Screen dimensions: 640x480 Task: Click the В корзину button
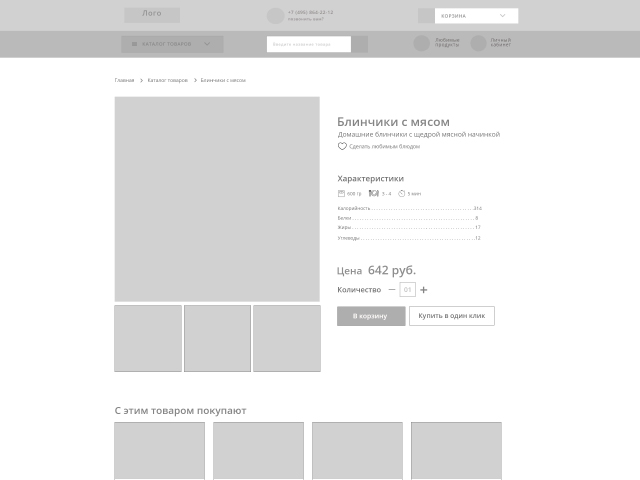tap(371, 316)
